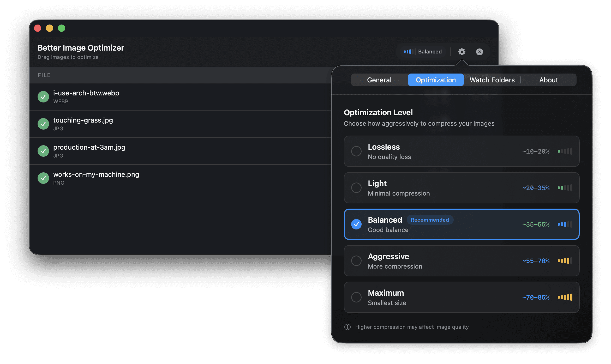Select the Lossless radio button

pyautogui.click(x=356, y=151)
